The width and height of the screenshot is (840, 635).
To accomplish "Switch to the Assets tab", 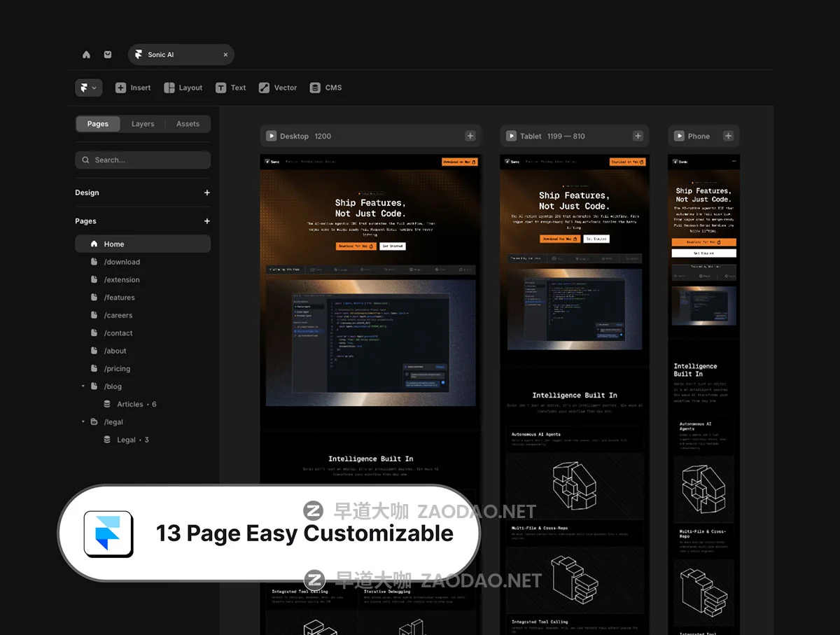I will 188,124.
